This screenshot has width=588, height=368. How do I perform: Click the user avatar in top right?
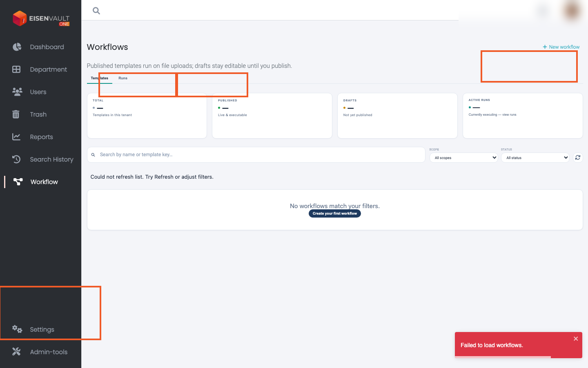tap(572, 11)
